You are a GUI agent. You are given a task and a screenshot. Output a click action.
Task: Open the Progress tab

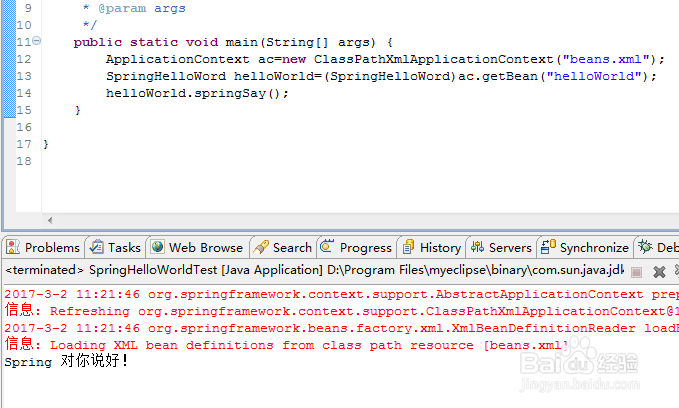click(x=356, y=247)
